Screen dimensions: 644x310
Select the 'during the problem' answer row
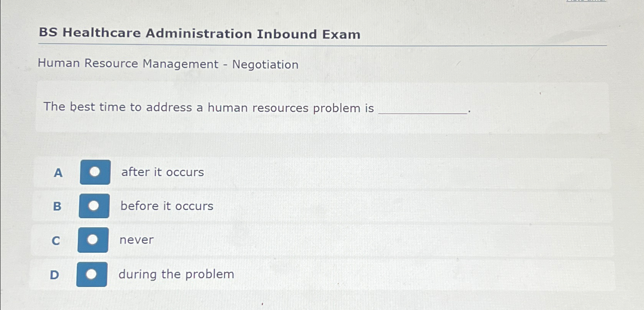coord(176,274)
